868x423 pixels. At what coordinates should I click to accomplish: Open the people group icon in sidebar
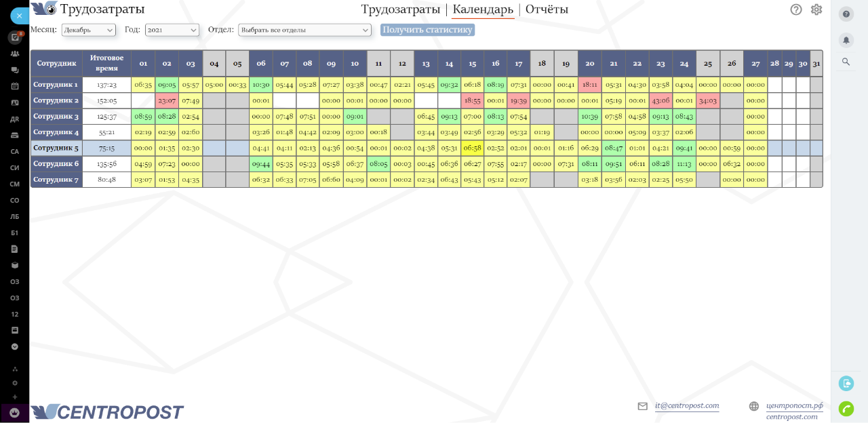click(x=15, y=54)
